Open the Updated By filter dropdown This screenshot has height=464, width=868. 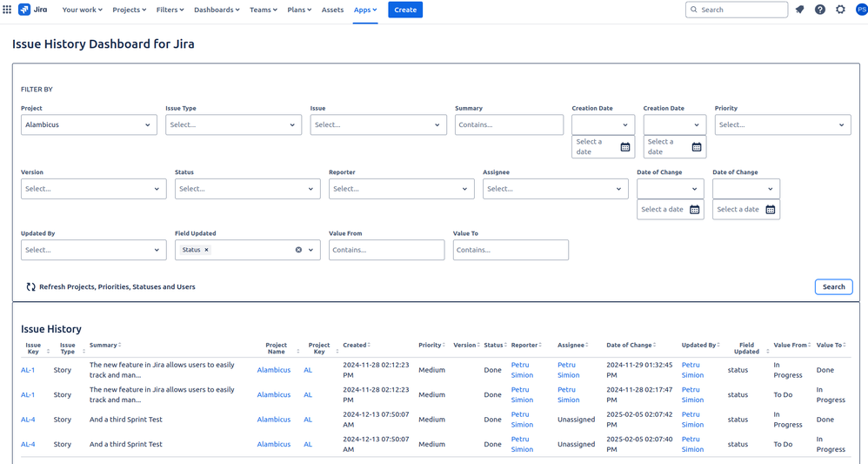pyautogui.click(x=94, y=250)
